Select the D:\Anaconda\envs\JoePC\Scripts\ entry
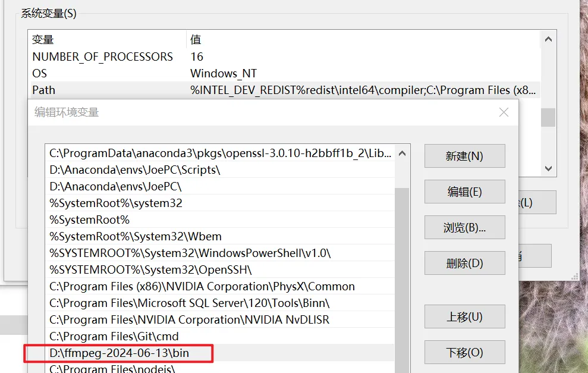588x373 pixels. pyautogui.click(x=220, y=170)
